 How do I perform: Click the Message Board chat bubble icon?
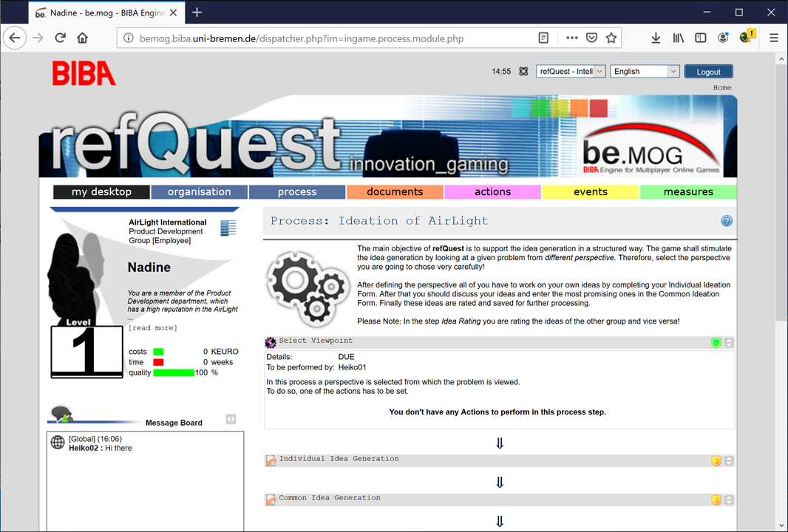(x=61, y=415)
